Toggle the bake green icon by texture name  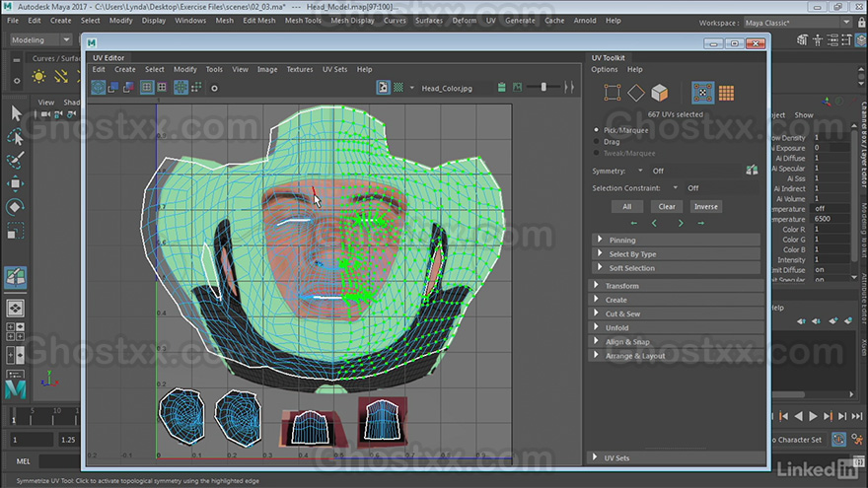click(501, 88)
